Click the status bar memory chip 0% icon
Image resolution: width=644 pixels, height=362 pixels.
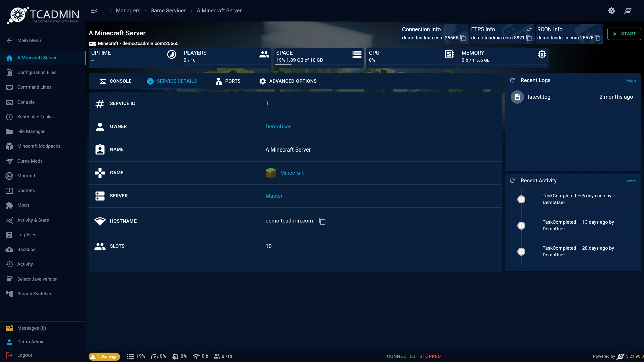175,357
